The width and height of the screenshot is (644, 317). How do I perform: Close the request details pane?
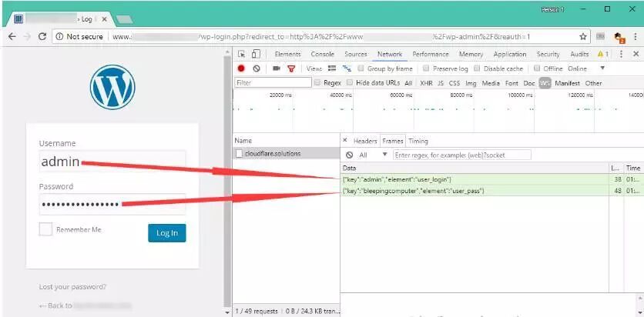(344, 141)
